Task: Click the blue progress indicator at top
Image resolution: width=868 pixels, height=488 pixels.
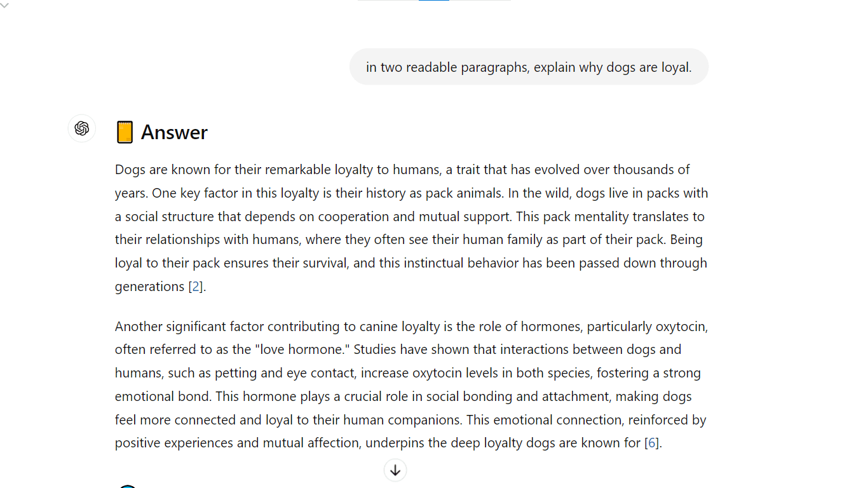Action: pos(434,1)
